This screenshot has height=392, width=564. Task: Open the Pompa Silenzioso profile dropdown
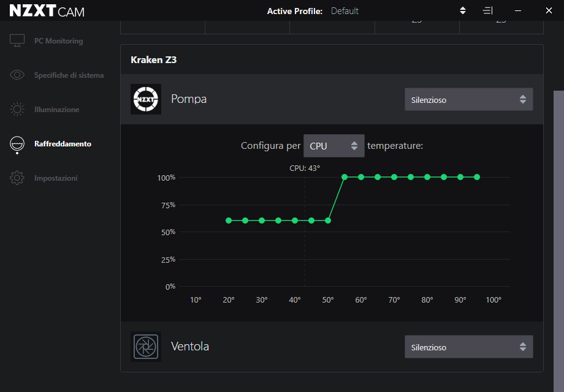point(468,99)
